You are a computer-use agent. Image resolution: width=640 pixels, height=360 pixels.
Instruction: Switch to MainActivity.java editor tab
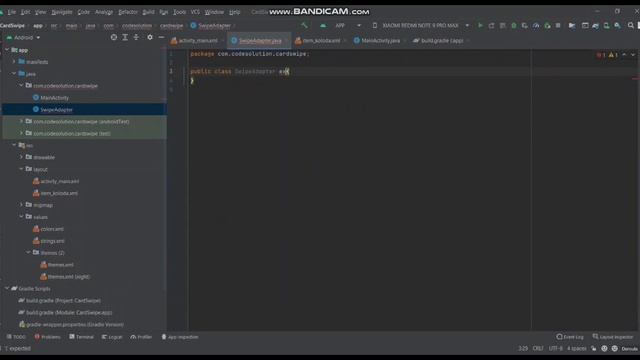pyautogui.click(x=380, y=40)
